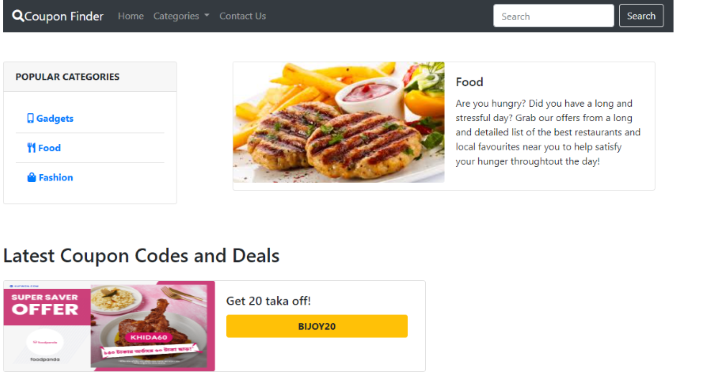Go to Home in navigation bar
Image resolution: width=715 pixels, height=380 pixels.
coord(130,16)
